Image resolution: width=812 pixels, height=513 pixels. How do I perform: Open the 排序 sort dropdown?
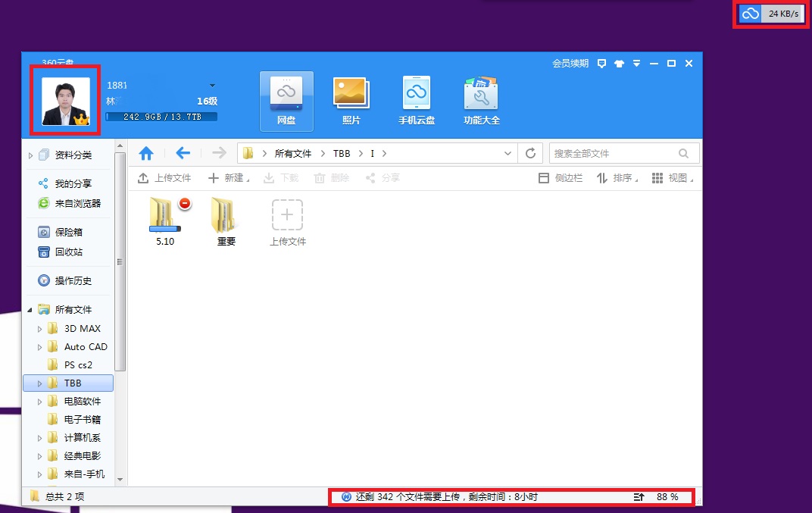(x=620, y=178)
